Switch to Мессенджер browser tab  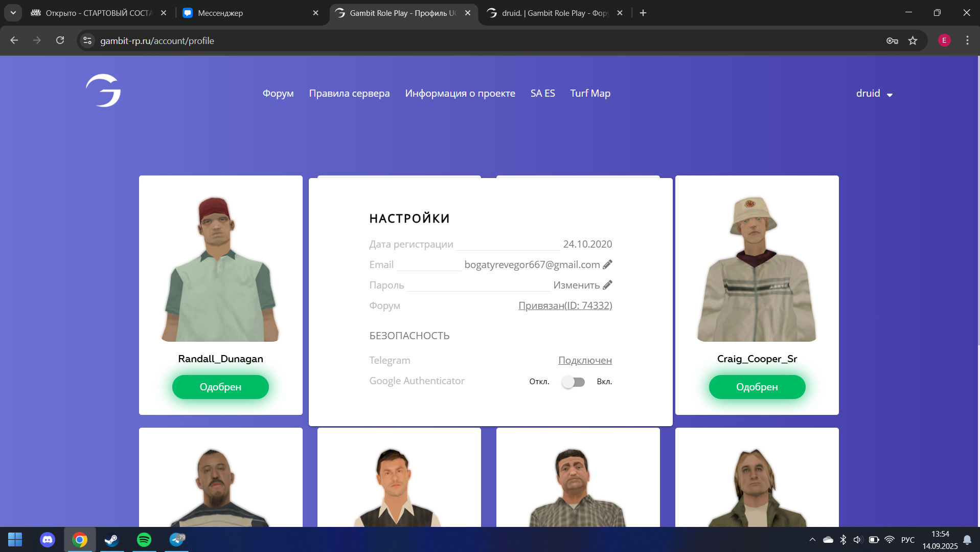(250, 13)
